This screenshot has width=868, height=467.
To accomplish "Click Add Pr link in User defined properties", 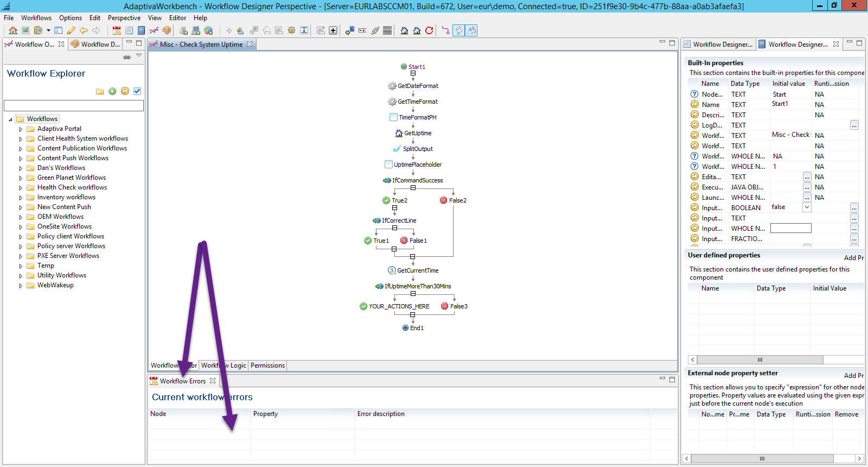I will coord(854,258).
